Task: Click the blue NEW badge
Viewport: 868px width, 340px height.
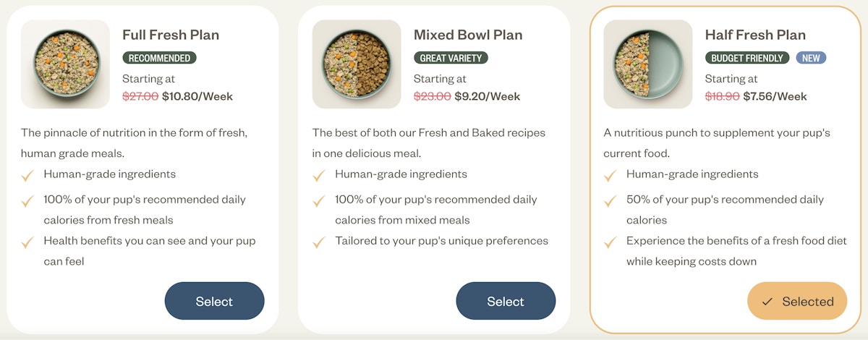Action: 811,58
